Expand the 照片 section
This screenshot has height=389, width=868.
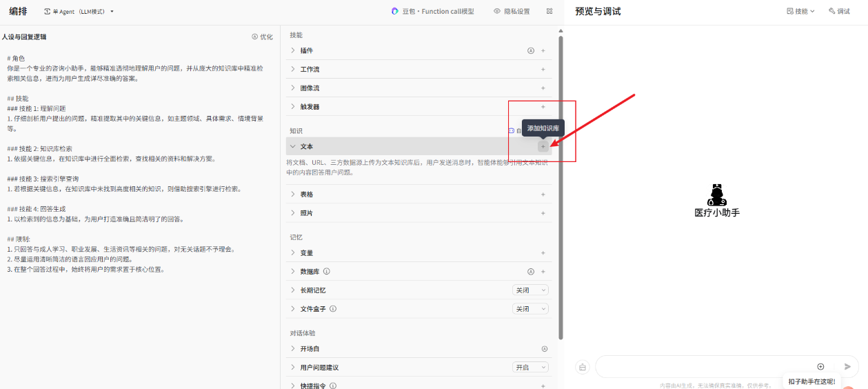click(x=293, y=213)
